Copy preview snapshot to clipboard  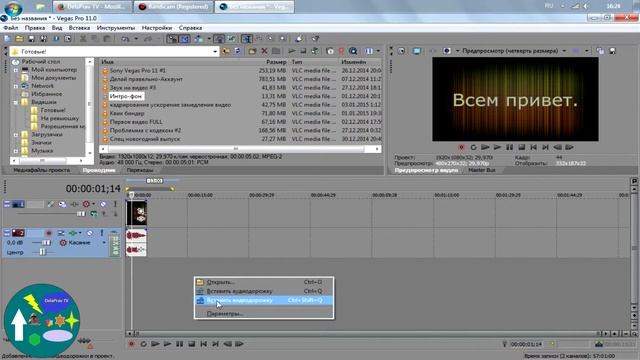[600, 51]
